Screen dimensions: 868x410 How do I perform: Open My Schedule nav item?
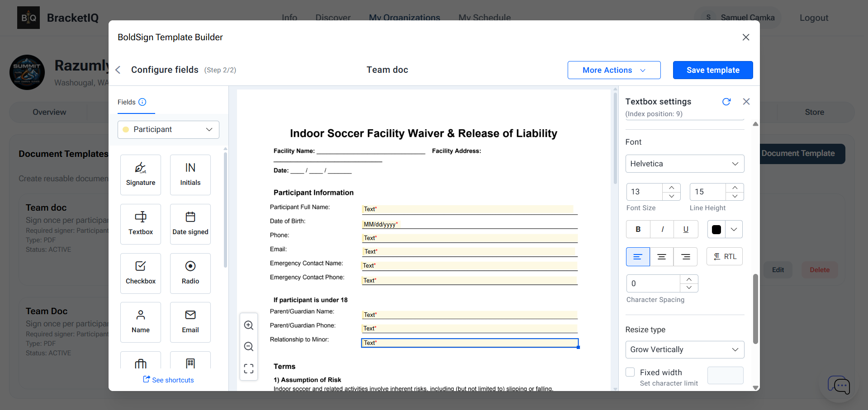pyautogui.click(x=484, y=18)
